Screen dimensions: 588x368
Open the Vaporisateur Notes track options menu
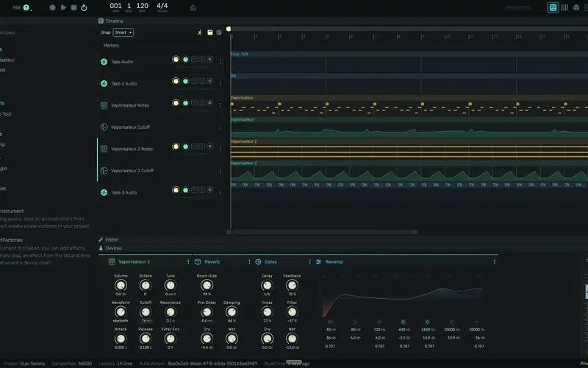pyautogui.click(x=220, y=105)
